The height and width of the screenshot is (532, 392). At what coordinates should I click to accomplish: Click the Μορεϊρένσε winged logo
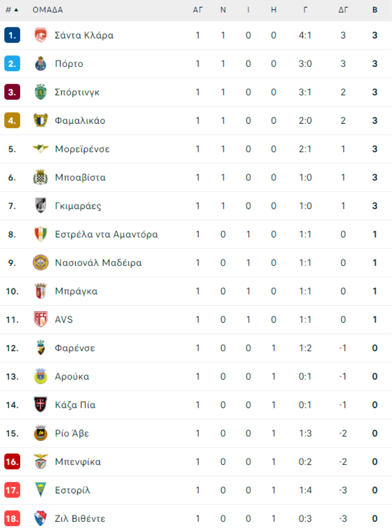(x=41, y=149)
